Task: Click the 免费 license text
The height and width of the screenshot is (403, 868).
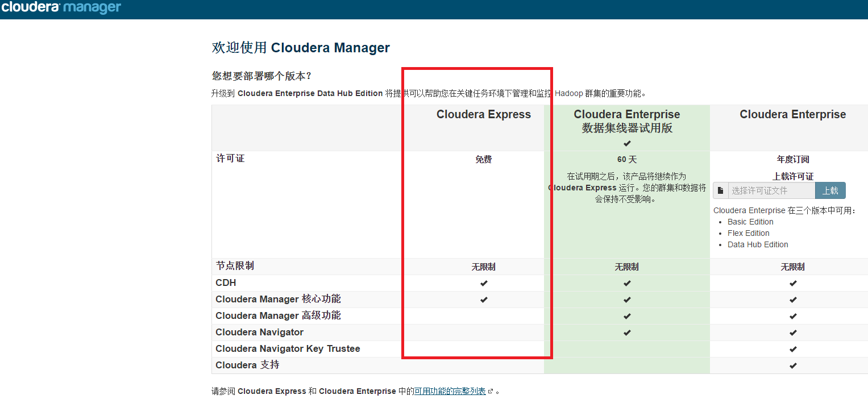Action: pyautogui.click(x=484, y=160)
